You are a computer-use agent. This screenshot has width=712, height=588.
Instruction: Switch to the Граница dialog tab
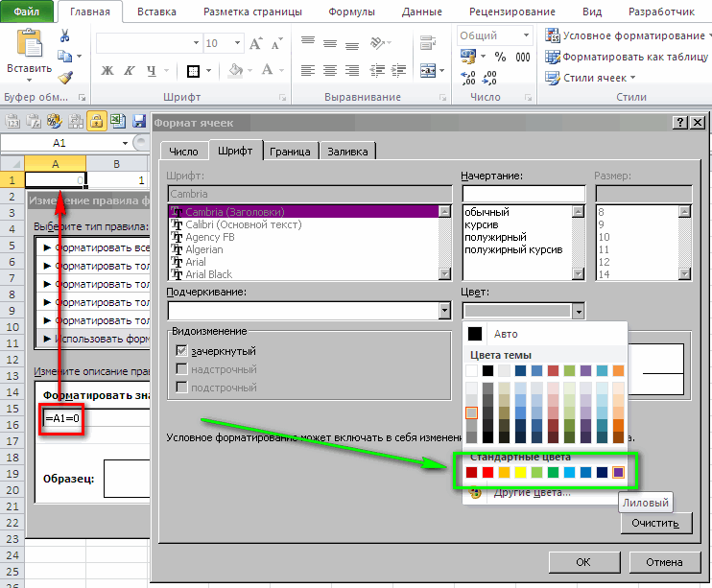click(290, 152)
